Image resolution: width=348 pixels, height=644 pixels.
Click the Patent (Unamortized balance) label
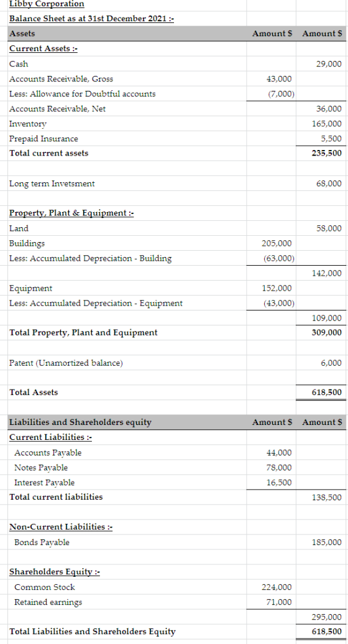66,363
